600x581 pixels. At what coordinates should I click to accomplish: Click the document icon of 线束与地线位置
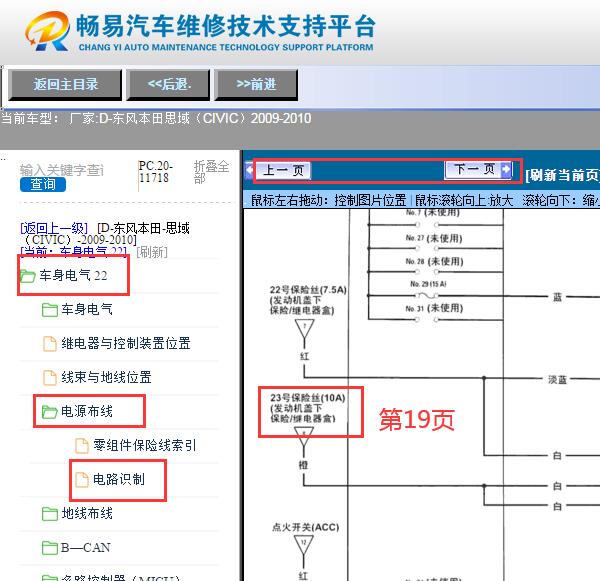(50, 377)
